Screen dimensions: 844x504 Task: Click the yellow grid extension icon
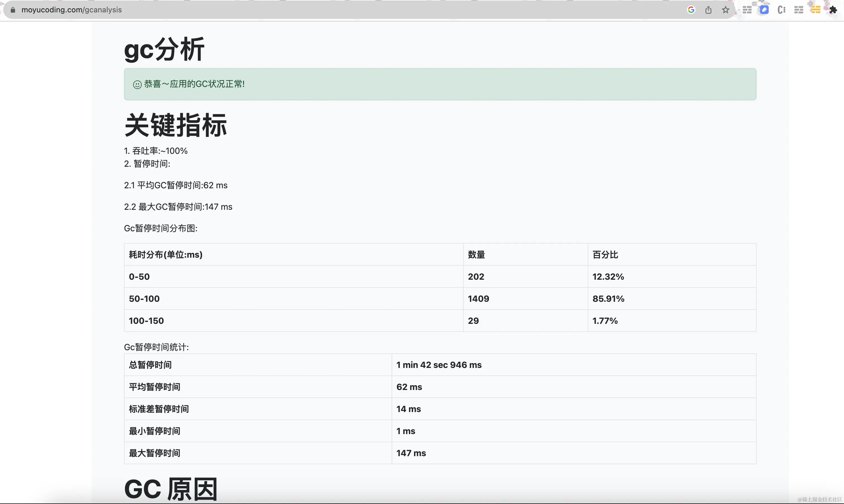pos(816,10)
